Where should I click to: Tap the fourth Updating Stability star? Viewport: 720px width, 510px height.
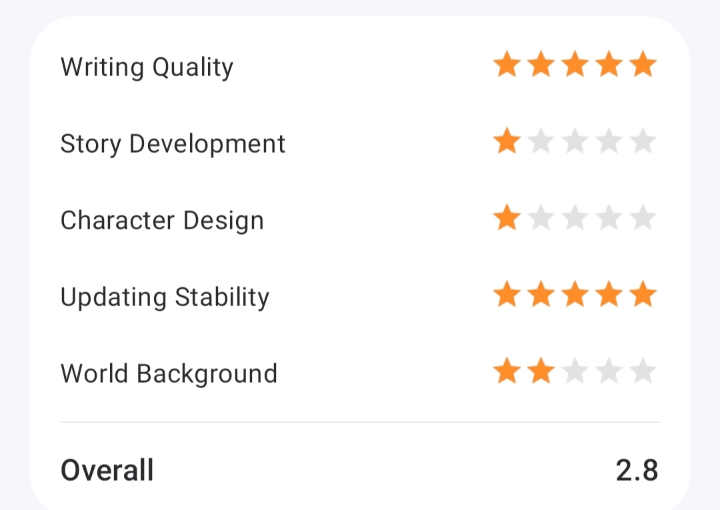click(x=609, y=294)
